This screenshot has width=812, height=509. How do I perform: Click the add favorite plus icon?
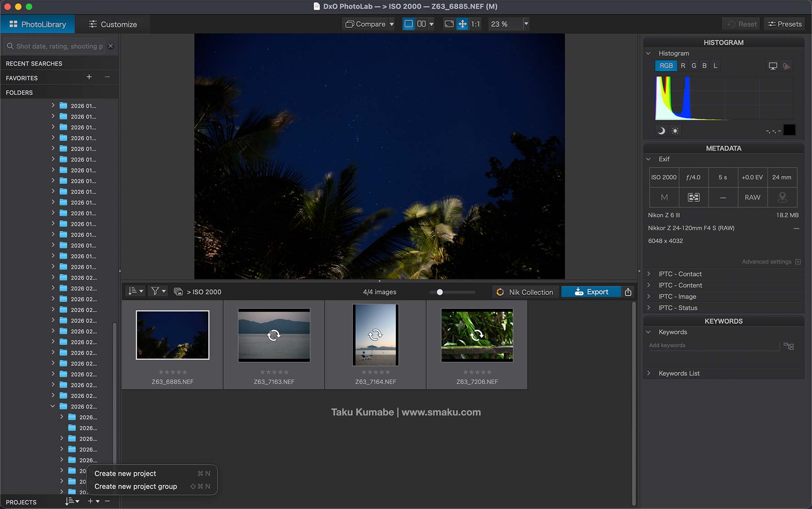tap(89, 77)
